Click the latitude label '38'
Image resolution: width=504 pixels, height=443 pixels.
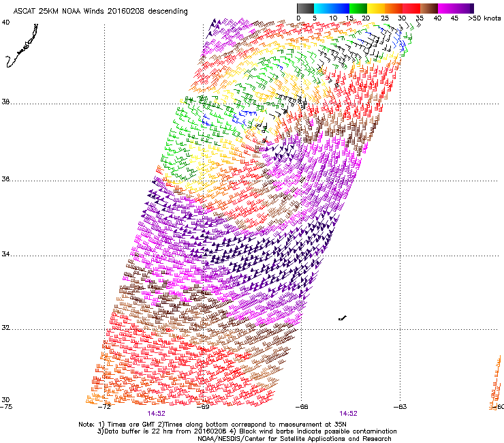pos(5,102)
